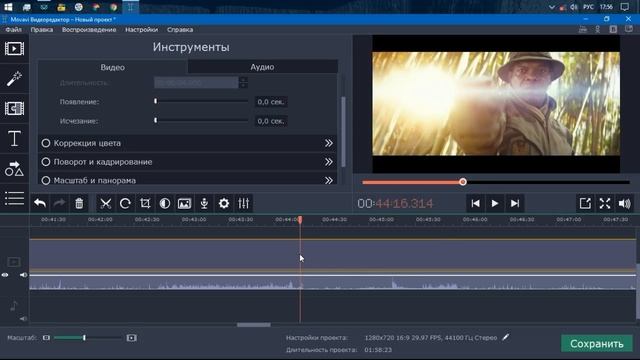Edit project settings with pencil icon
The width and height of the screenshot is (640, 360).
[x=506, y=337]
